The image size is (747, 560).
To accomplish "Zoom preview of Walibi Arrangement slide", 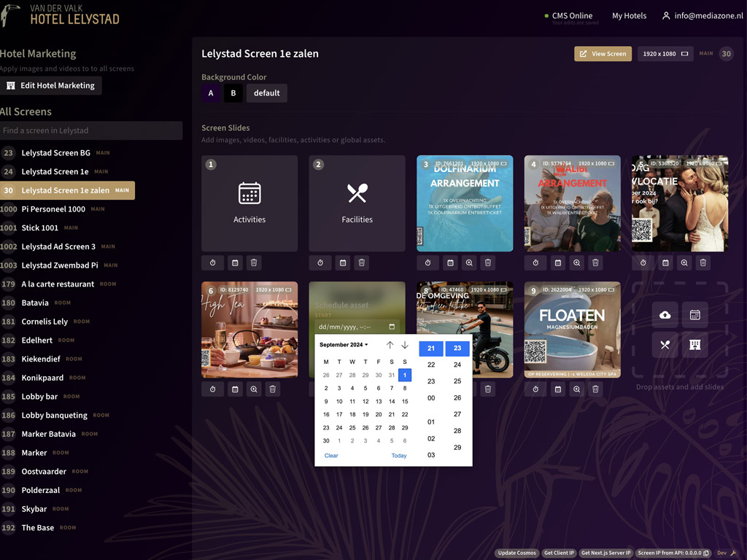I will tap(577, 262).
